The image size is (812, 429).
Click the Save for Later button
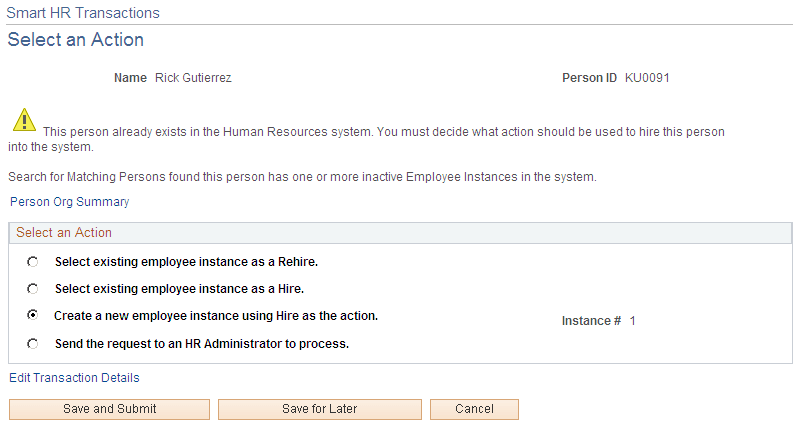(x=319, y=409)
